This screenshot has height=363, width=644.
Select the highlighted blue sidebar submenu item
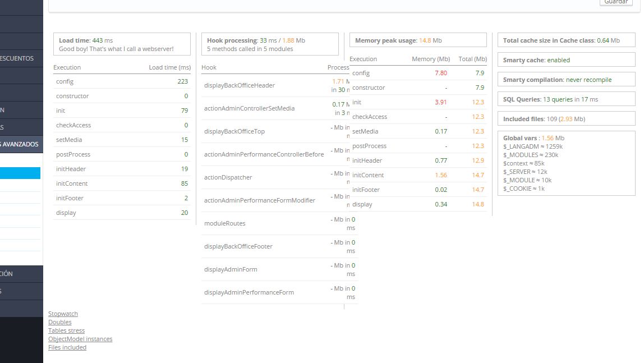pos(20,173)
